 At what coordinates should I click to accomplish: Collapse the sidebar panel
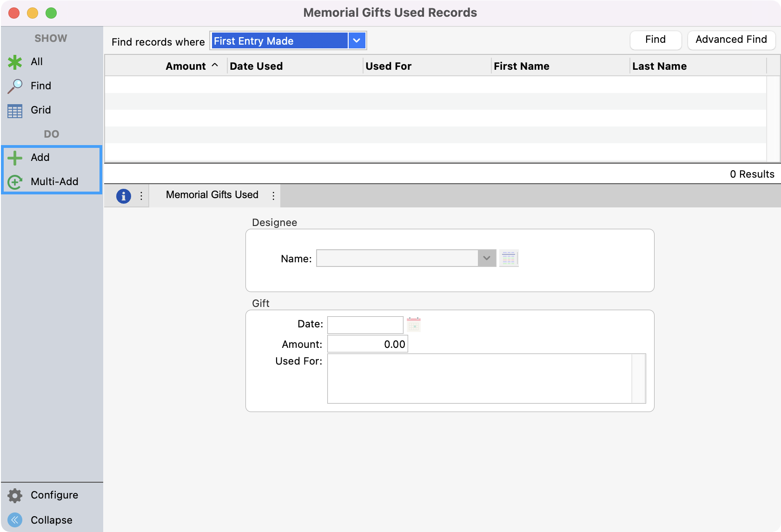tap(15, 520)
